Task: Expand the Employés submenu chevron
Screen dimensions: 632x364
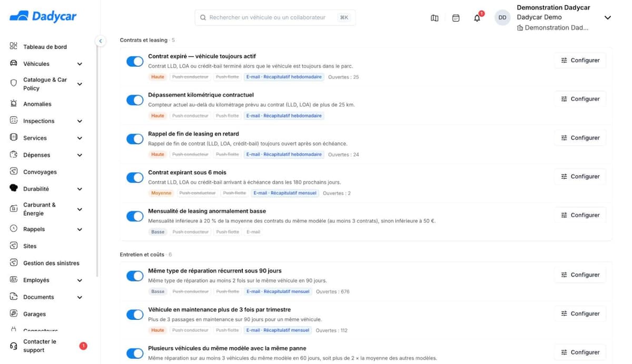Action: click(x=80, y=280)
